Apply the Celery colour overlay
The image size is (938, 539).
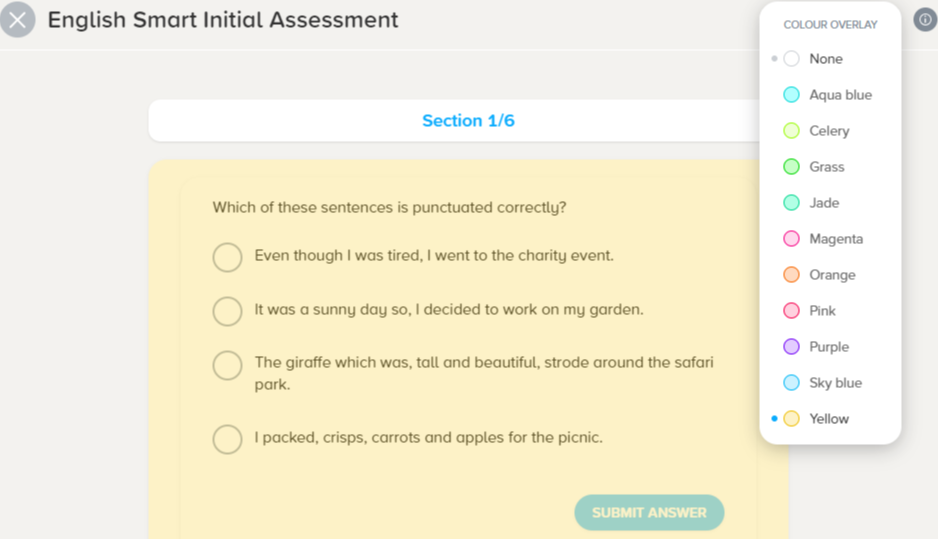791,131
